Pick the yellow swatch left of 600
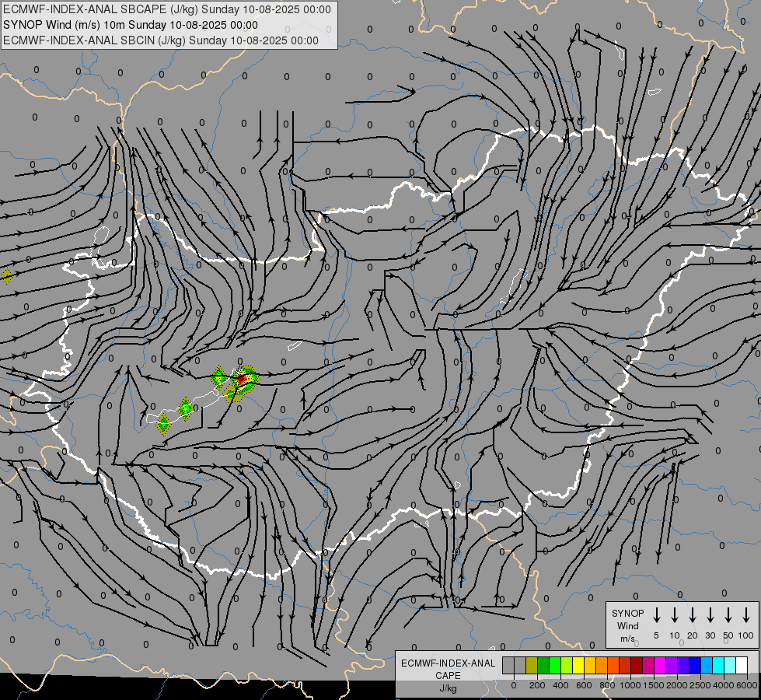 (x=578, y=665)
